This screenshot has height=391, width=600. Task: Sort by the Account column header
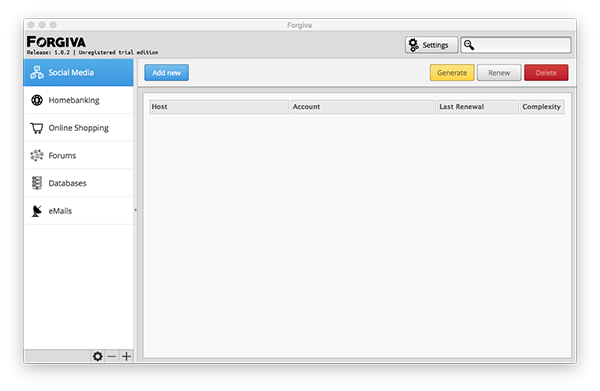coord(363,107)
